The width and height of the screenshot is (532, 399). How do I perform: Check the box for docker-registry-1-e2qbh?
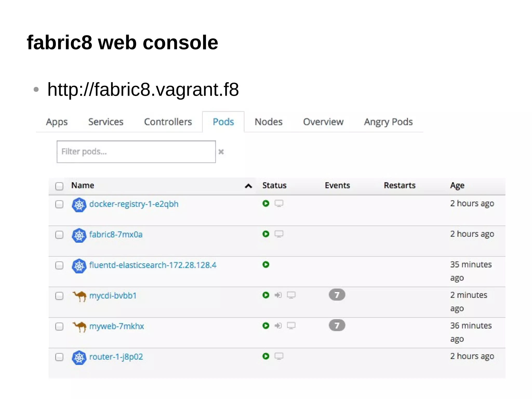pyautogui.click(x=59, y=204)
